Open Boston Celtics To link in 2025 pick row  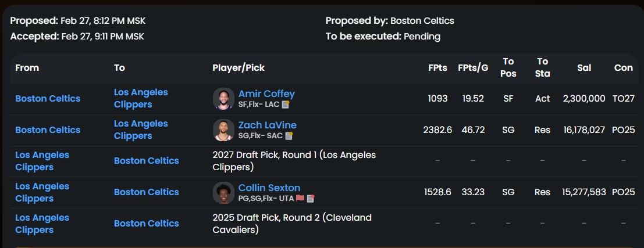coord(146,224)
